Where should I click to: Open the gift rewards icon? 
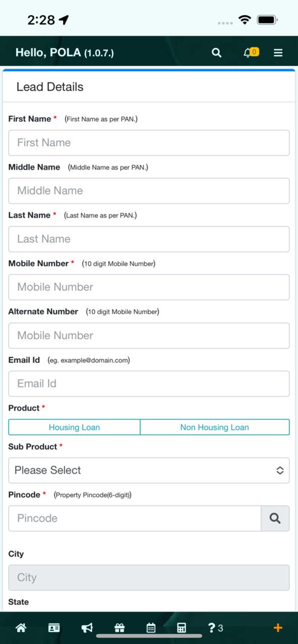coord(119,628)
